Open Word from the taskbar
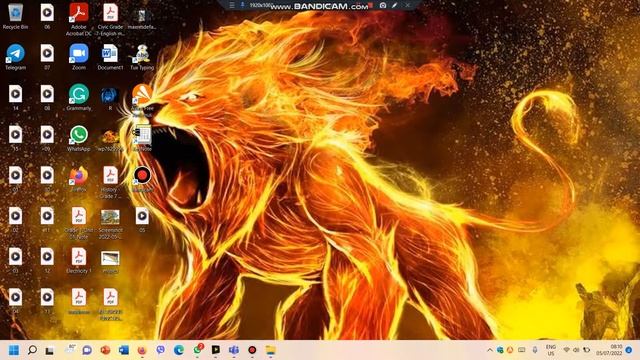Screen dimensions: 640x360 pyautogui.click(x=124, y=350)
